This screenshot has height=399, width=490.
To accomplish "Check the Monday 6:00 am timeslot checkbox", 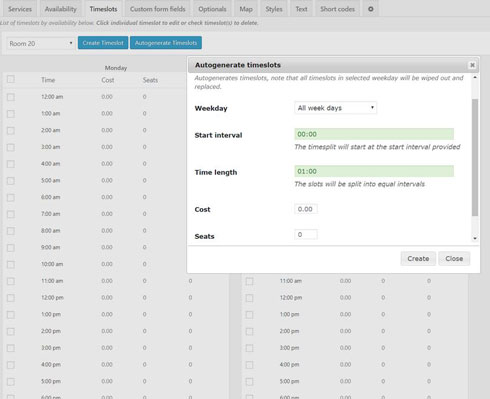I will tap(11, 197).
